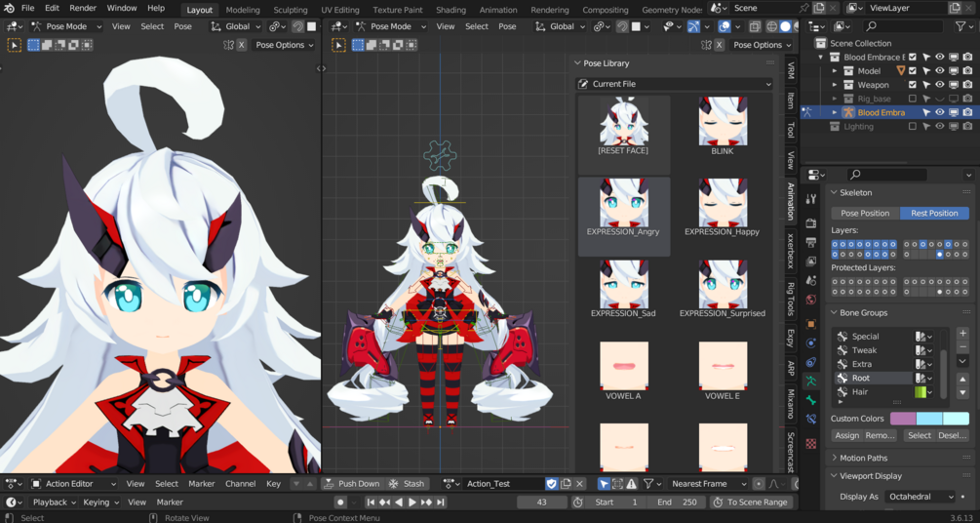Switch to the Shading workspace tab
The height and width of the screenshot is (523, 980).
(x=451, y=10)
